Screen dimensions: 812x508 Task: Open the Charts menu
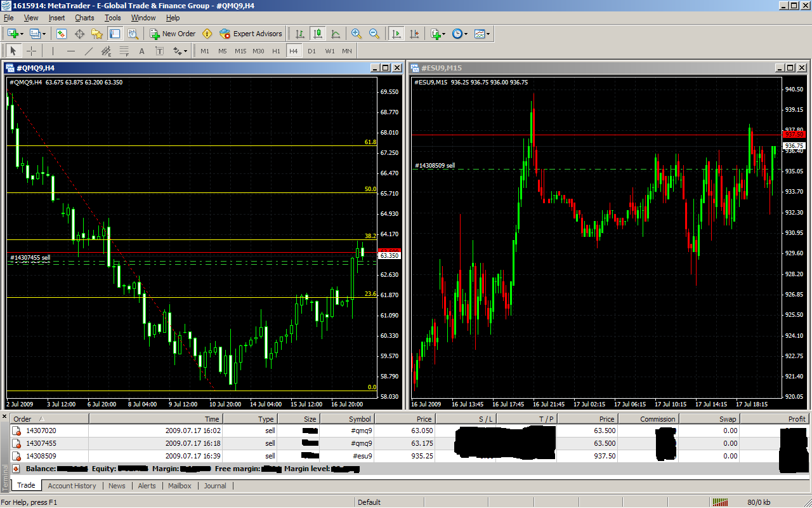(84, 18)
